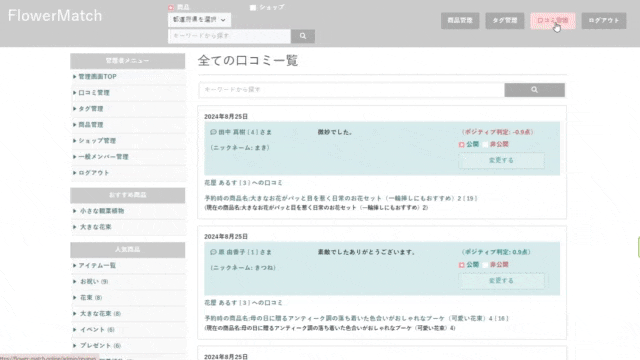This screenshot has width=640, height=360.
Task: Open the イベント (6) category
Action: pos(97,329)
